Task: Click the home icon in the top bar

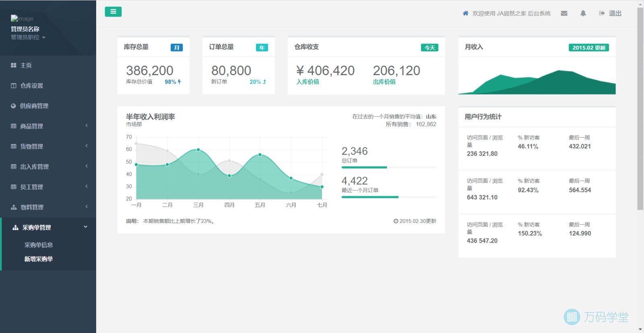Action: click(465, 13)
